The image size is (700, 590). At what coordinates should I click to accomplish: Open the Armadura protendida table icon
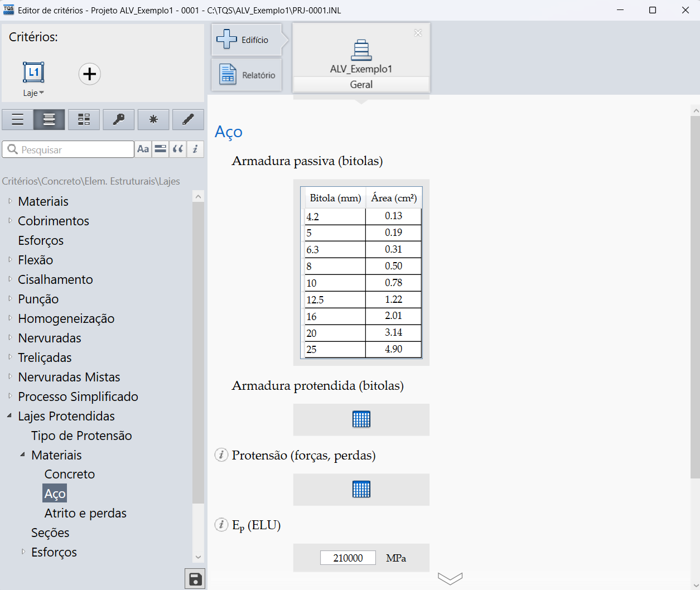coord(361,419)
